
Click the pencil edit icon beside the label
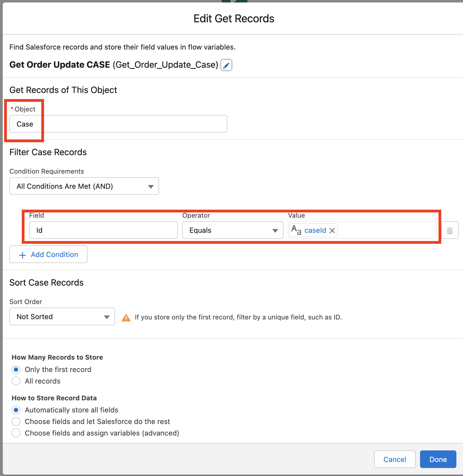click(226, 65)
